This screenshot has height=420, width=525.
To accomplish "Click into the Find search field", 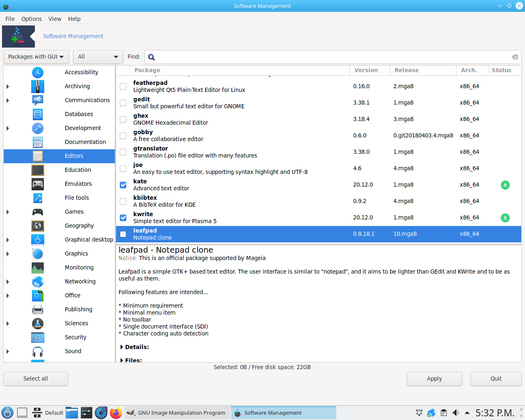I will [332, 57].
